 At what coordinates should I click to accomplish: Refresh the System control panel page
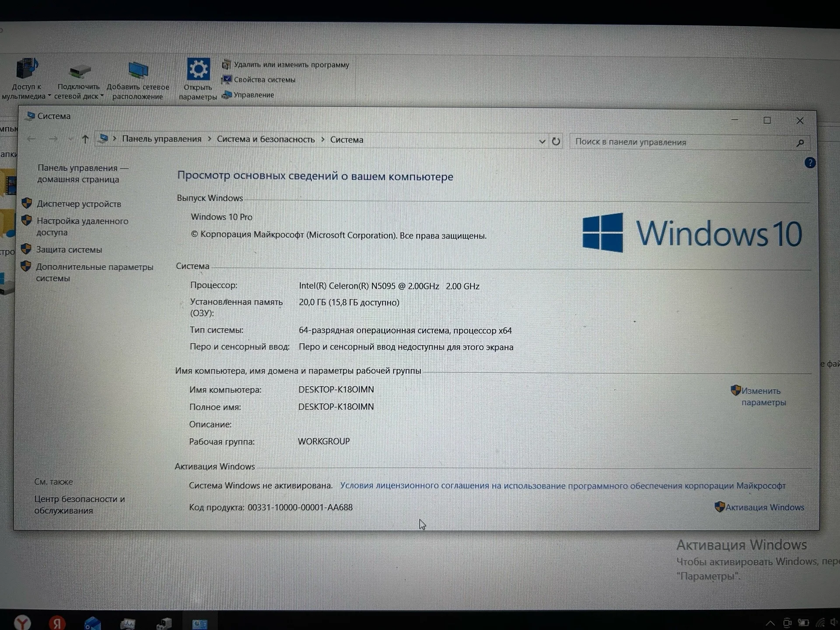556,141
